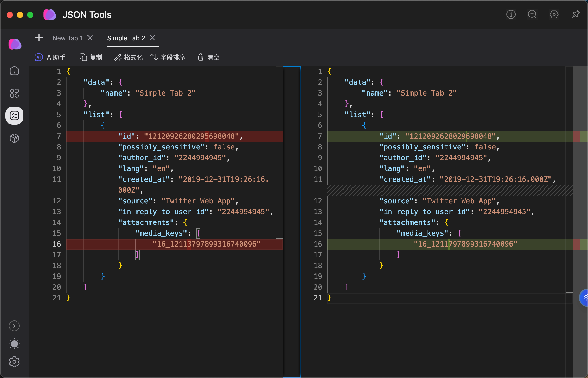Click left editor "16_1211379789…" media key string
The image size is (588, 378).
[207, 244]
